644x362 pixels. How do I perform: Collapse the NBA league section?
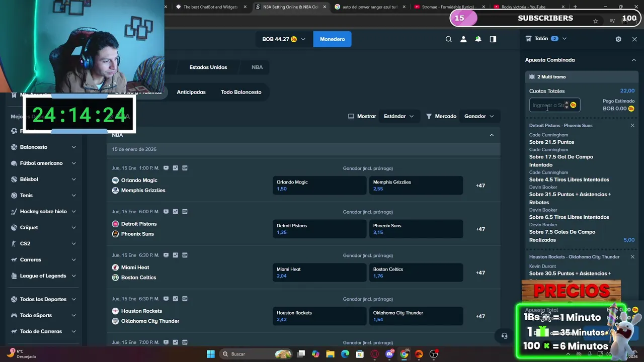tap(492, 135)
